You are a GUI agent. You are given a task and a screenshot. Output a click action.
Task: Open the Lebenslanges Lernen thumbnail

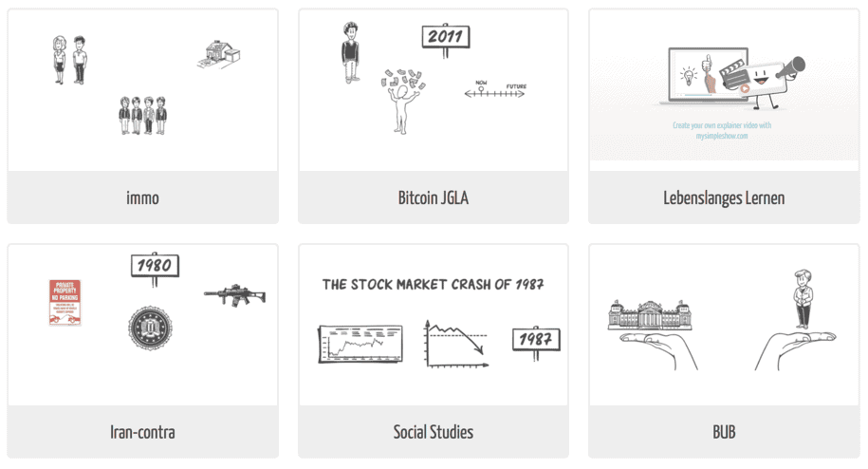pos(724,85)
